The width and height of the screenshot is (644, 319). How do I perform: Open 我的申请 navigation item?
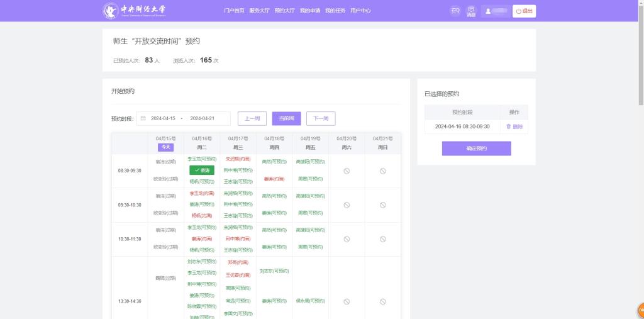click(x=309, y=11)
